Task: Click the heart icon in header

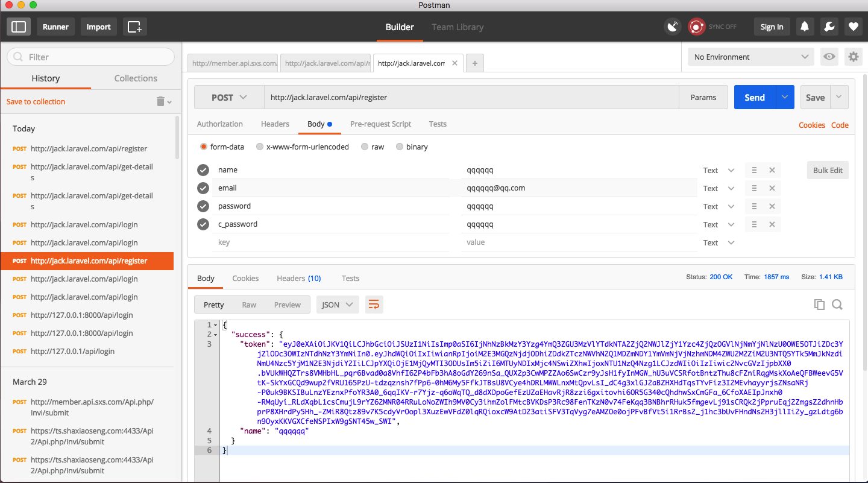Action: coord(853,27)
